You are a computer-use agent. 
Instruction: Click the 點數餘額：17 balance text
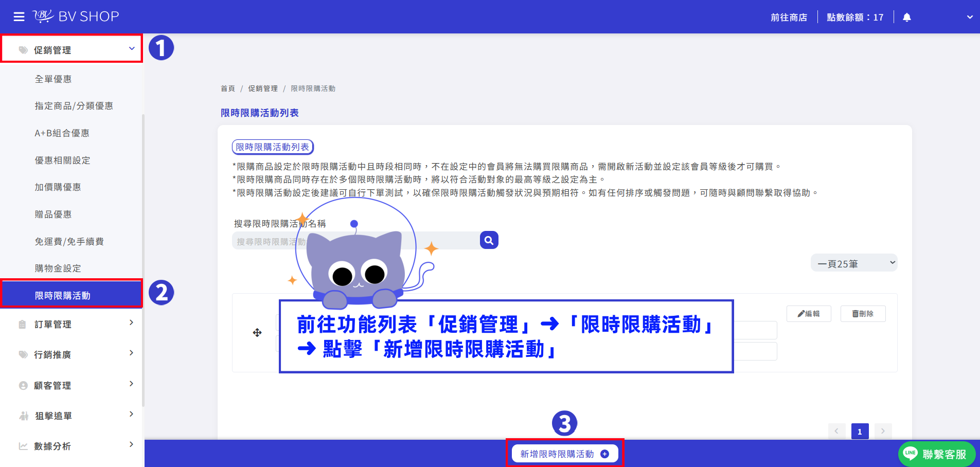(855, 17)
